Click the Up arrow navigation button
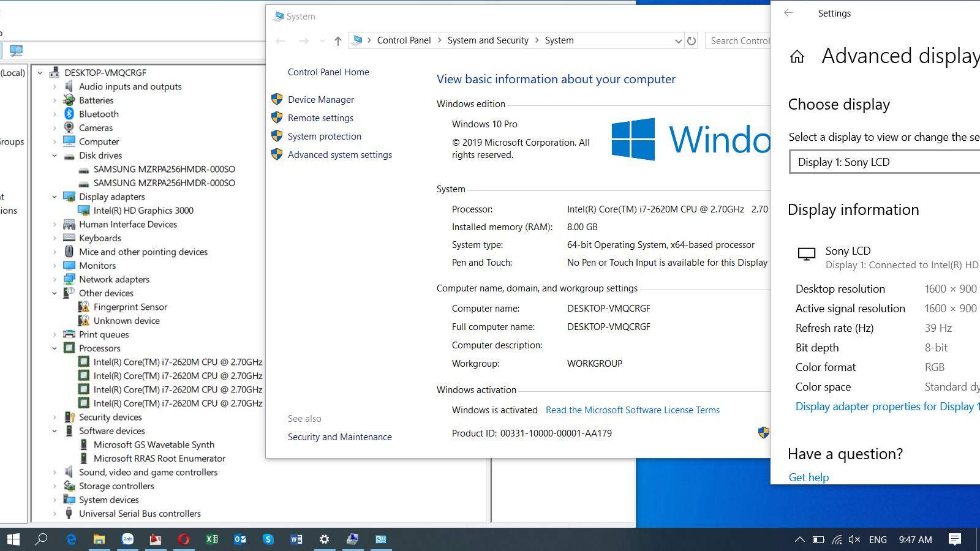Image resolution: width=980 pixels, height=551 pixels. tap(337, 41)
